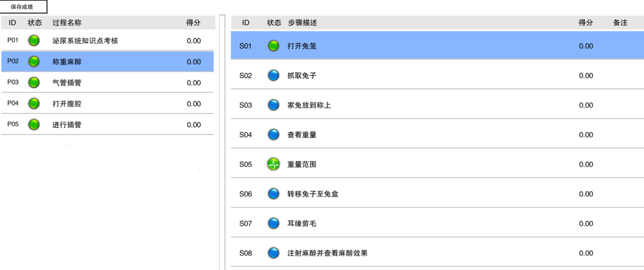Image resolution: width=644 pixels, height=270 pixels.
Task: Click the blue status icon of step S07
Action: pos(273,224)
